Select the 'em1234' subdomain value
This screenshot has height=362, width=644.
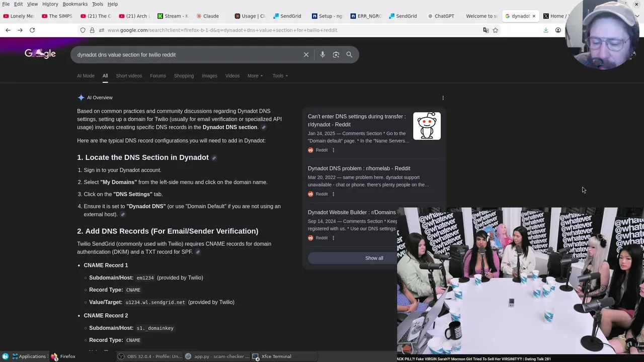pyautogui.click(x=145, y=278)
